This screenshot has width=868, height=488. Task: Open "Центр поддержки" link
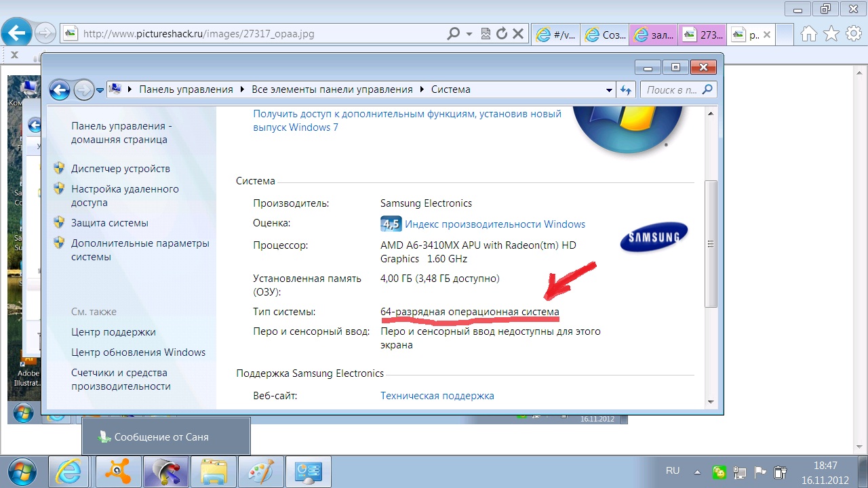tap(113, 332)
